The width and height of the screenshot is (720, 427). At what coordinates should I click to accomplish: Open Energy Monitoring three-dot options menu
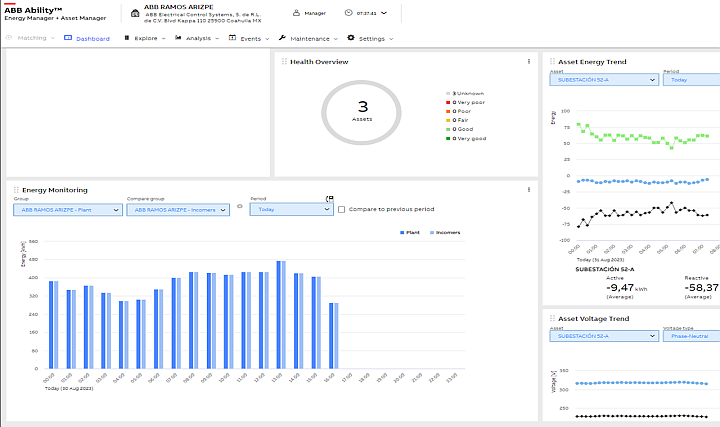pos(529,189)
